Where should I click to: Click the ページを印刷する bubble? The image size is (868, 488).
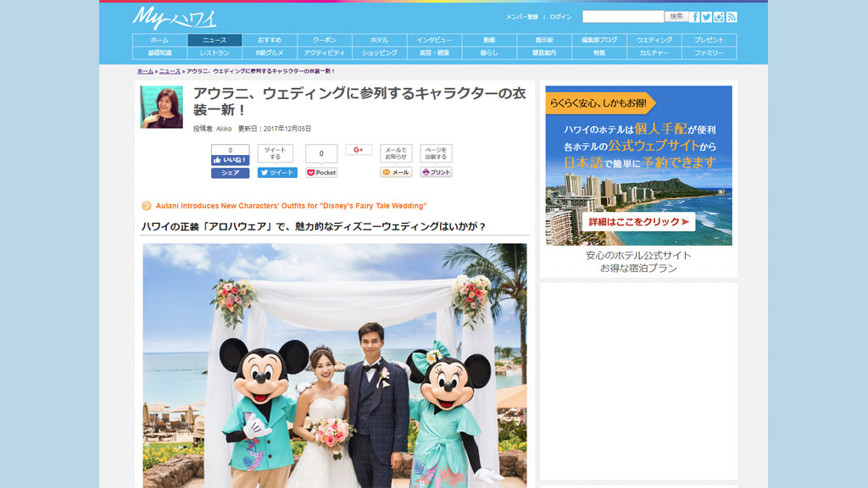point(437,153)
